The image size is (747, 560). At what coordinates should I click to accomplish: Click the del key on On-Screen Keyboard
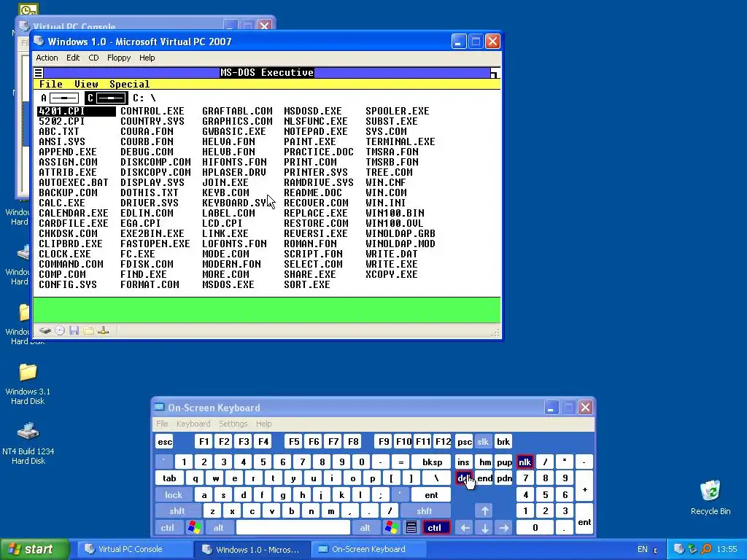(x=463, y=478)
